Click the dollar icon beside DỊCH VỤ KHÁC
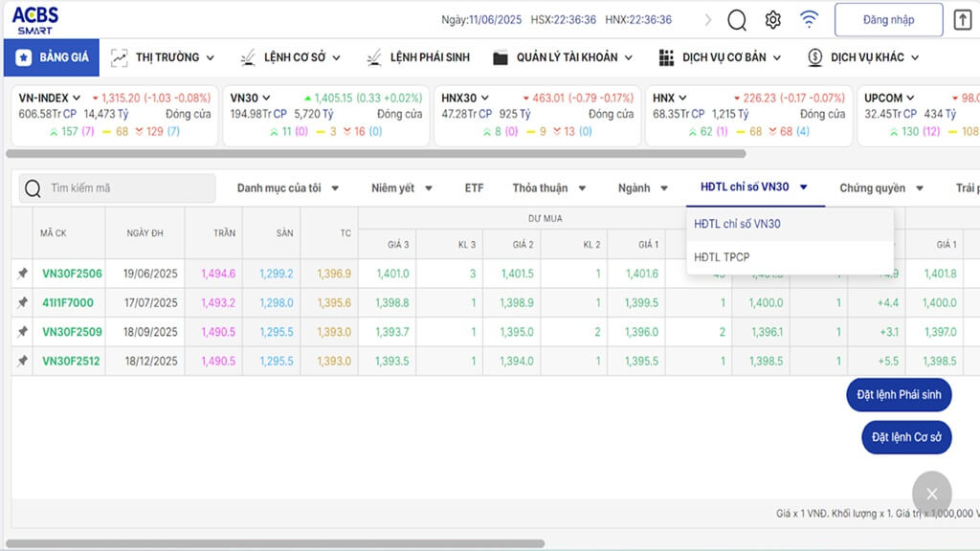This screenshot has width=980, height=551. tap(815, 57)
